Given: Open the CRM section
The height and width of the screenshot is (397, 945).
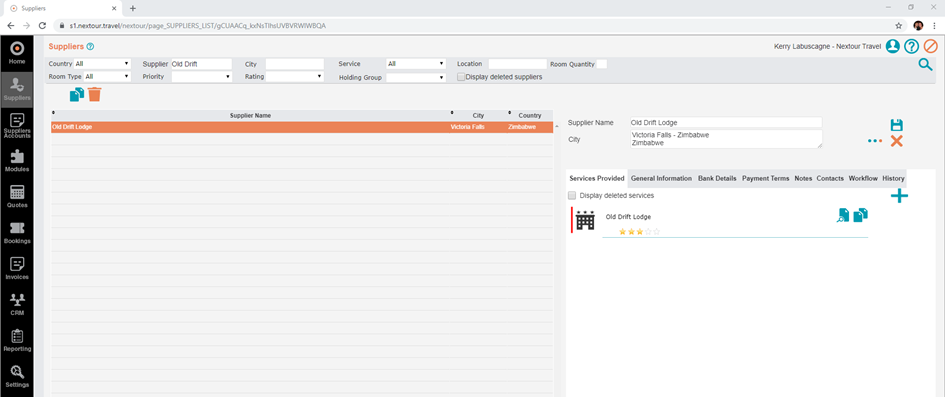Looking at the screenshot, I should point(17,304).
